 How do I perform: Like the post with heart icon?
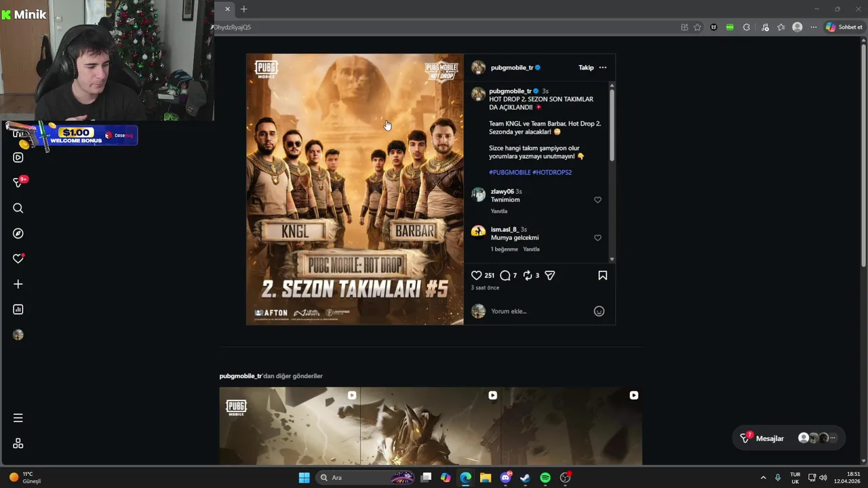coord(477,275)
